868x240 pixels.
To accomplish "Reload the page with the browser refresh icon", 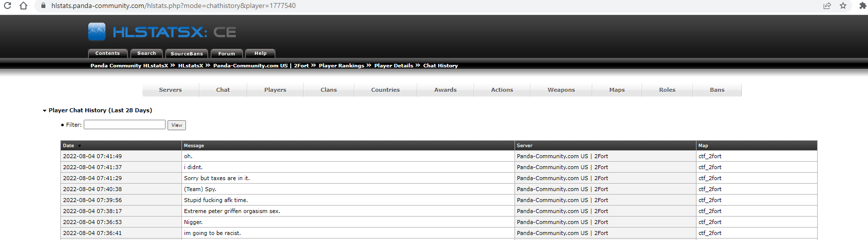I will tap(7, 6).
